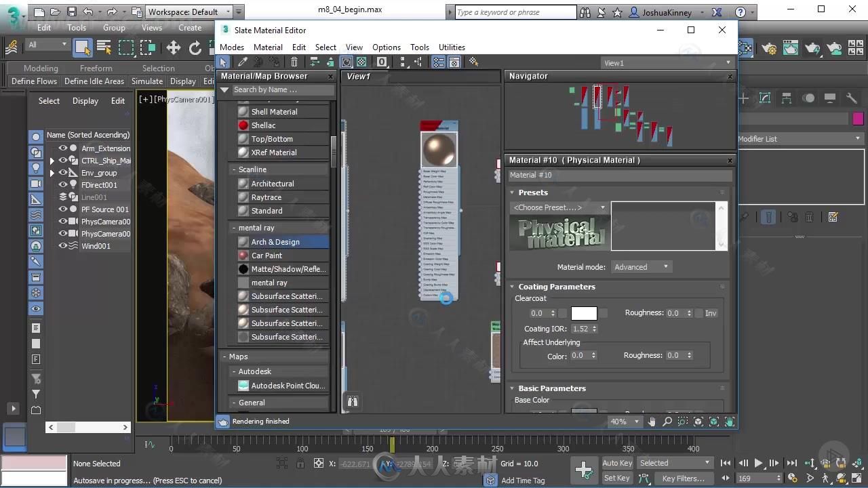Click the timeline slider marker at frame 169
This screenshot has width=868, height=488.
[391, 445]
